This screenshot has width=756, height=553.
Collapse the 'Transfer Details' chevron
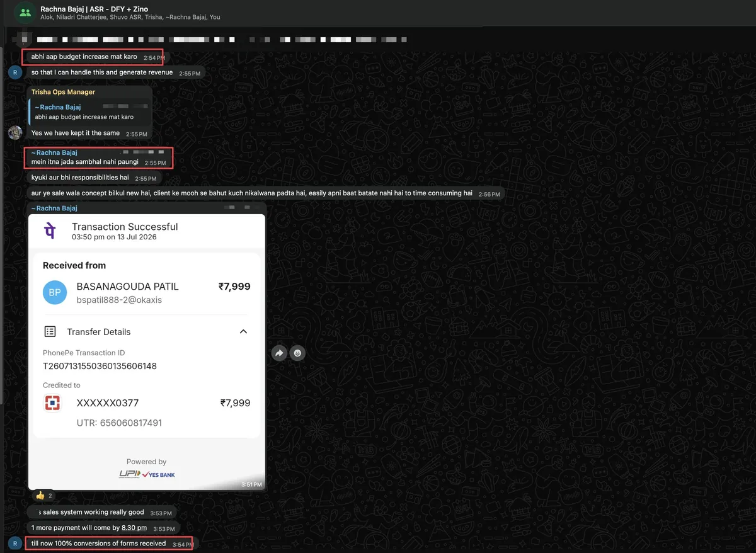[x=243, y=332]
